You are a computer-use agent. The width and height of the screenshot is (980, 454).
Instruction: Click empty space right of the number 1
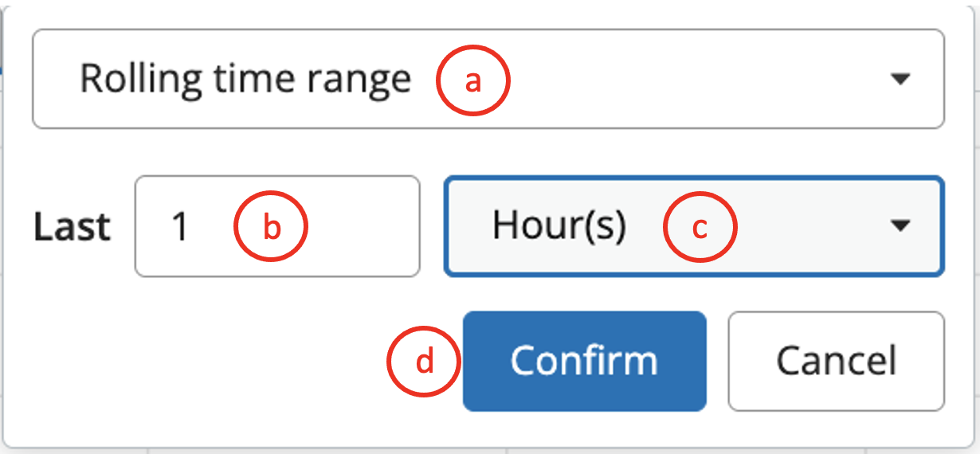click(359, 227)
